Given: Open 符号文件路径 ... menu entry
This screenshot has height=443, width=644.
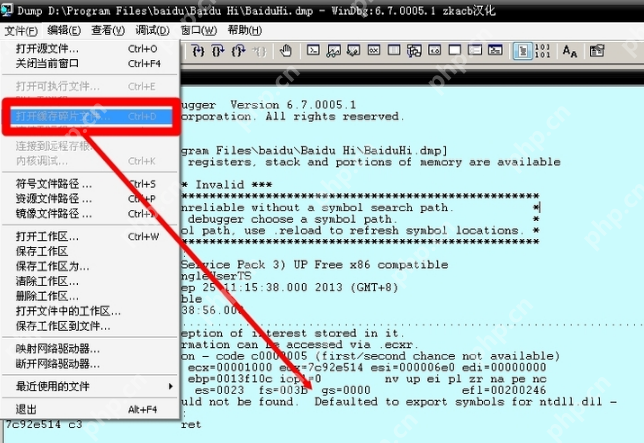Looking at the screenshot, I should pos(90,184).
